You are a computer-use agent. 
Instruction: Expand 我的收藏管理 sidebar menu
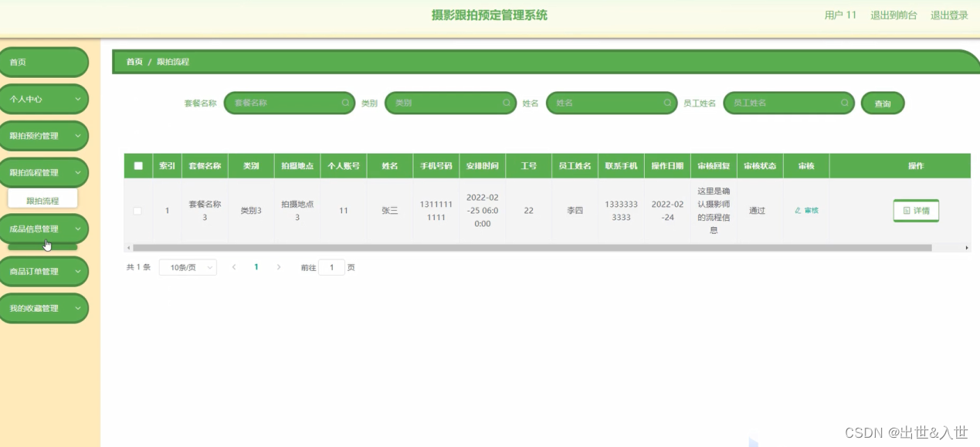click(x=43, y=308)
